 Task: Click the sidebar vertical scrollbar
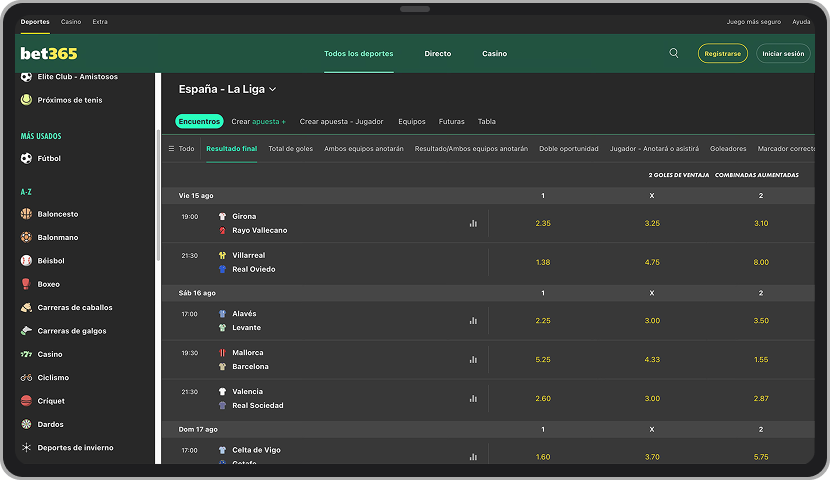(158, 195)
